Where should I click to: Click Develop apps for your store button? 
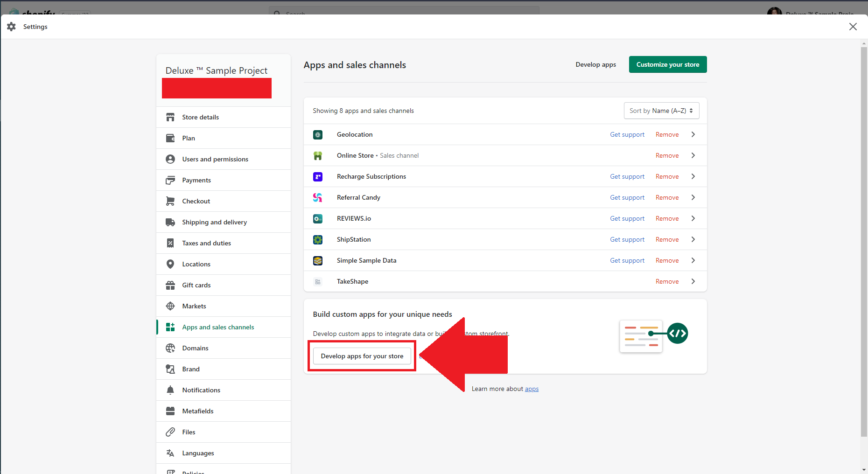click(x=362, y=356)
